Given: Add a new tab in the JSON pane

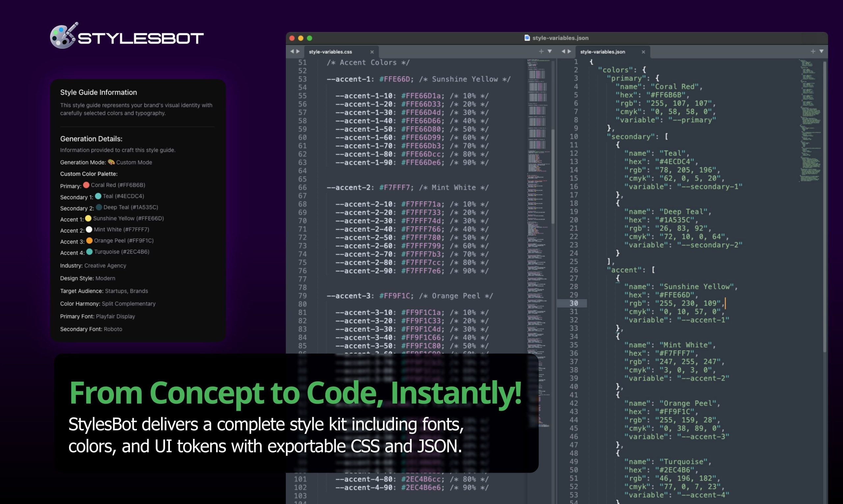Looking at the screenshot, I should [x=813, y=51].
